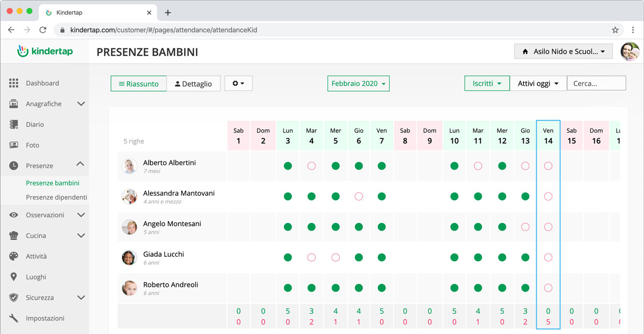Click the Impostazioni wrench icon
The image size is (644, 334).
[14, 318]
